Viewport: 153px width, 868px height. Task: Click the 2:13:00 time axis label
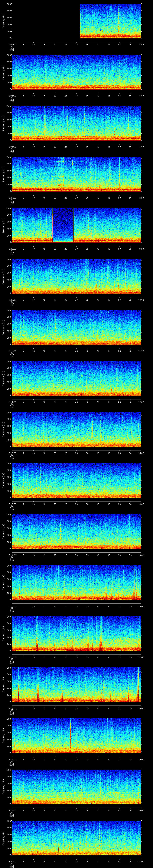coord(12,504)
